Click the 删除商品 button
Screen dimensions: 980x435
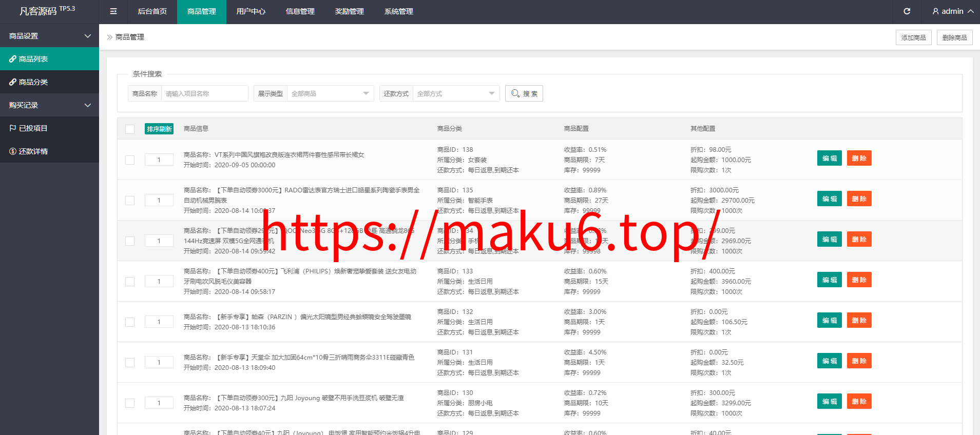955,37
